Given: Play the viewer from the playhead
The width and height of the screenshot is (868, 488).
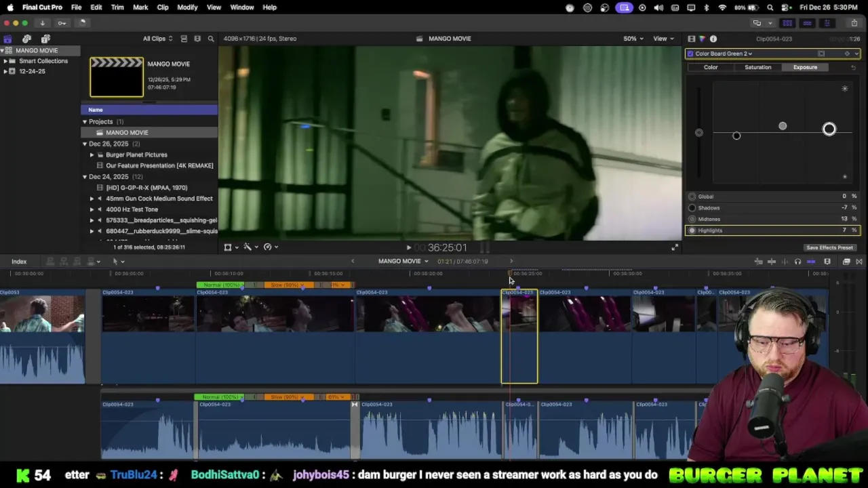Looking at the screenshot, I should (408, 247).
